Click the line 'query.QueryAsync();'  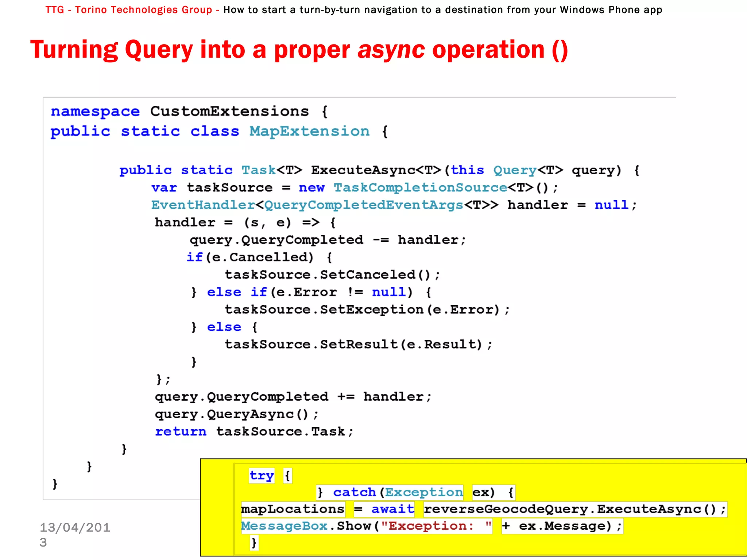pyautogui.click(x=237, y=414)
